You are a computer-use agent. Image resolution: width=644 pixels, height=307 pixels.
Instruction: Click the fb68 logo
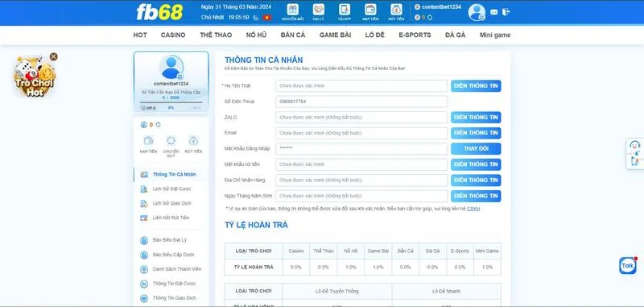pyautogui.click(x=159, y=12)
